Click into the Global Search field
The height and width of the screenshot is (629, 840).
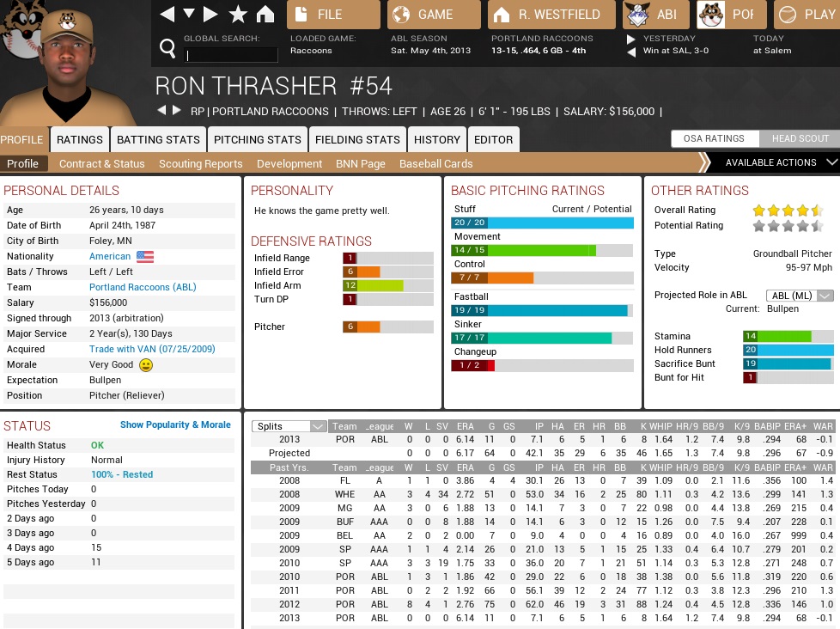click(232, 55)
